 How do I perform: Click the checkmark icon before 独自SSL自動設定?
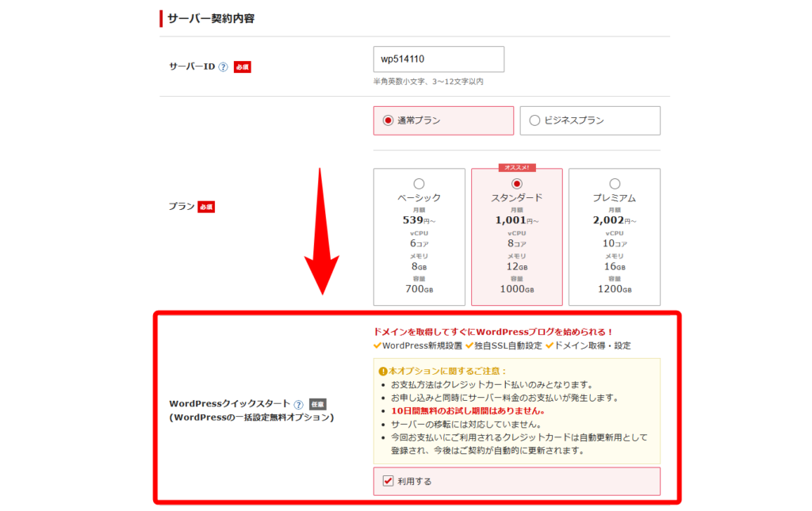469,345
